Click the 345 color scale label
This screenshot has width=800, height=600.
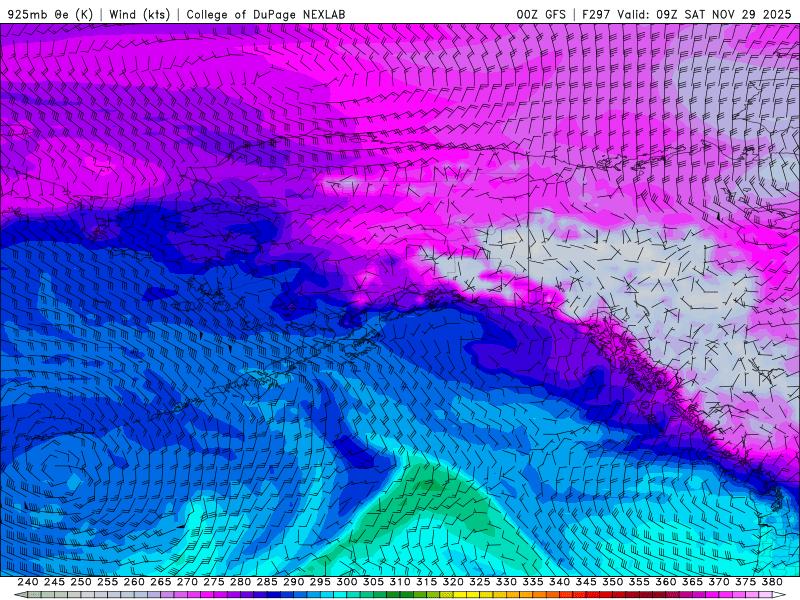(x=586, y=582)
